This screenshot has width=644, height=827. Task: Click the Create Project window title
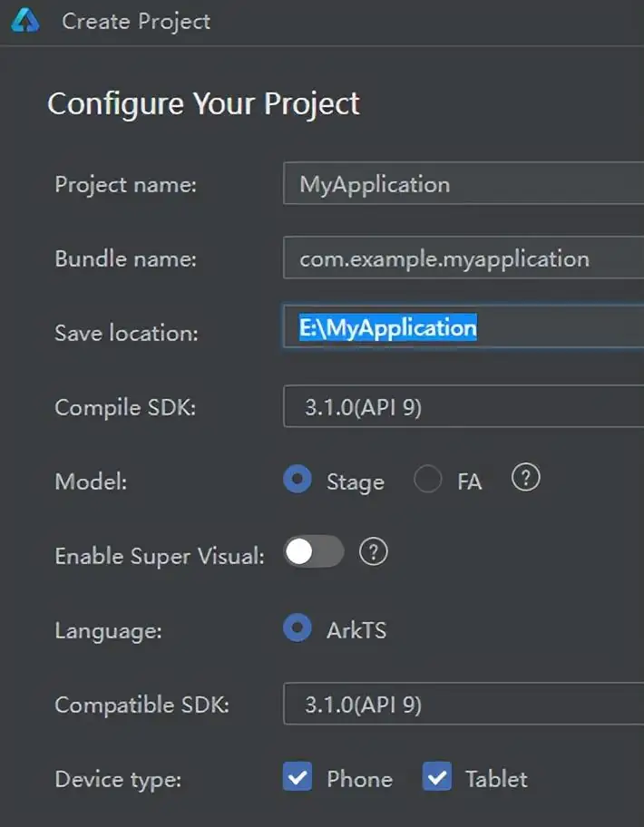136,22
